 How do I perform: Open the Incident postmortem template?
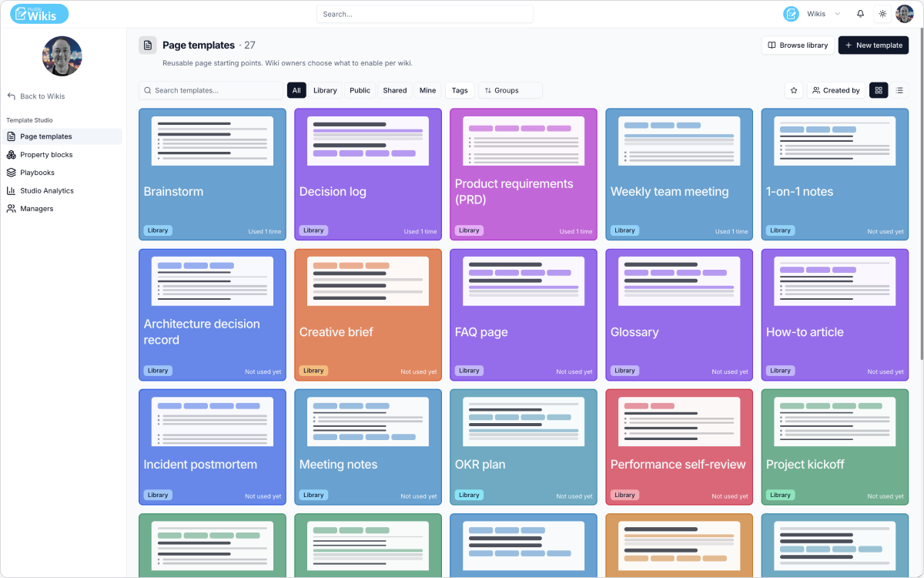(x=213, y=448)
